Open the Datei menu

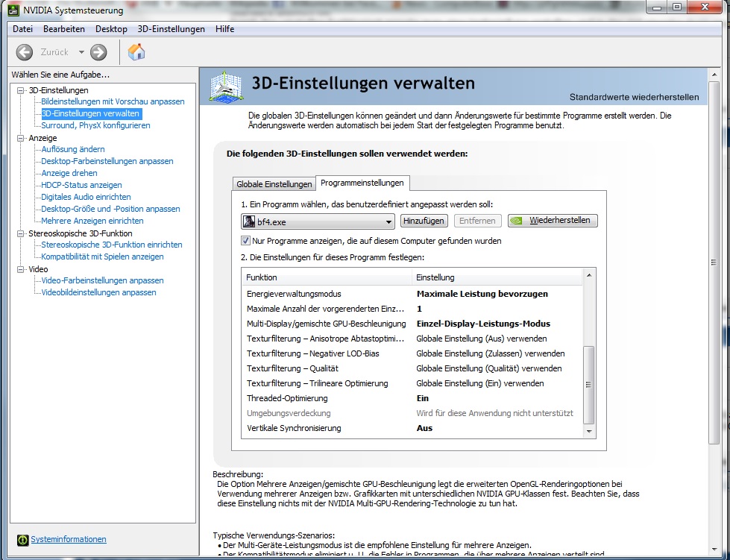23,29
